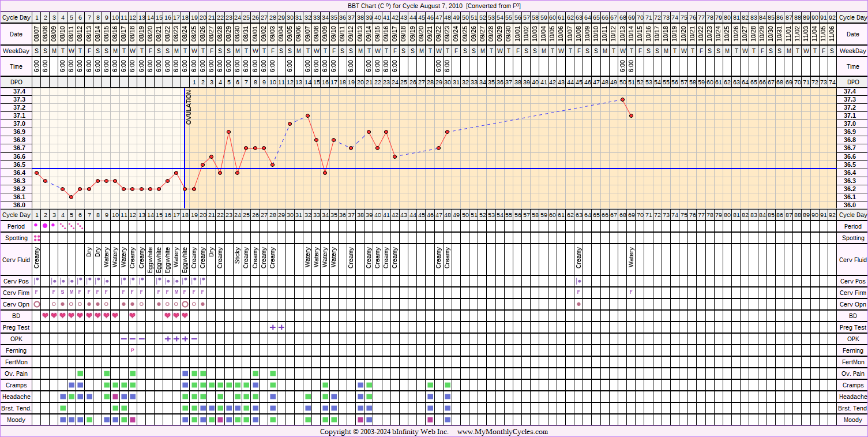Open the www.MyMonthlyCycles.com link
Viewport: 868px width, 437px height.
point(502,432)
